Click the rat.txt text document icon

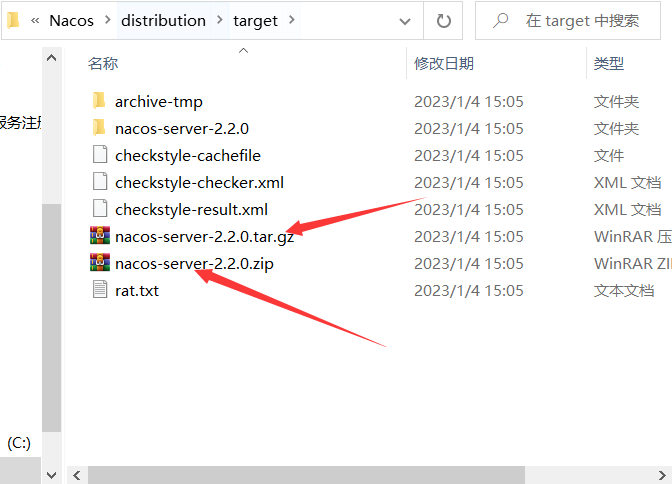(100, 290)
